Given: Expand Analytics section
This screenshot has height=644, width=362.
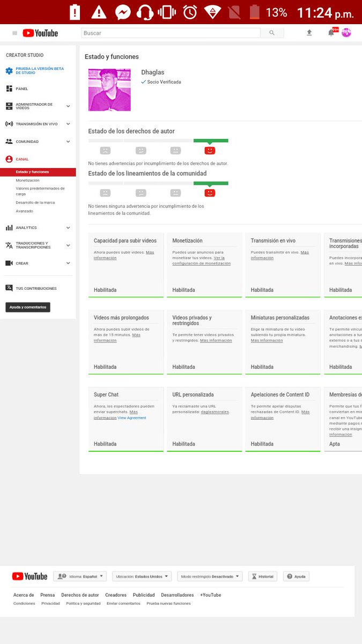Looking at the screenshot, I should click(68, 228).
